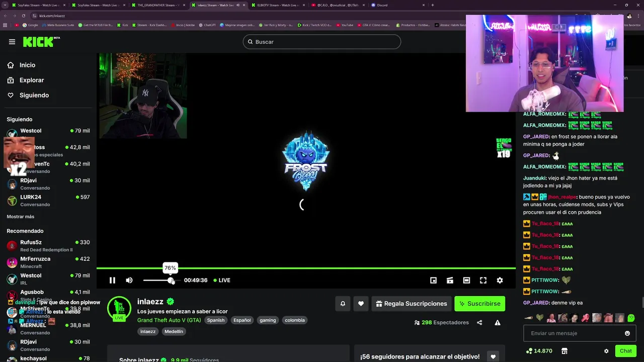Create a clip with the clapperboard icon
The height and width of the screenshot is (362, 644).
pyautogui.click(x=450, y=280)
